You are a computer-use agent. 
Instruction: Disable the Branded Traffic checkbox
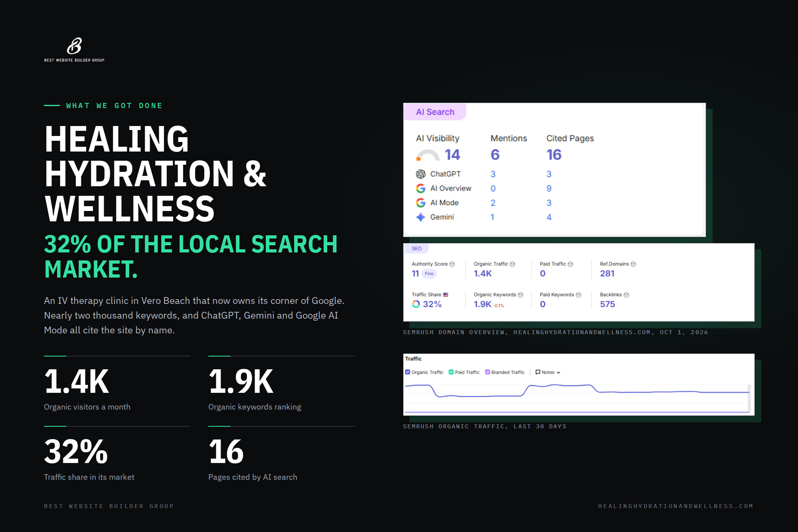(488, 372)
